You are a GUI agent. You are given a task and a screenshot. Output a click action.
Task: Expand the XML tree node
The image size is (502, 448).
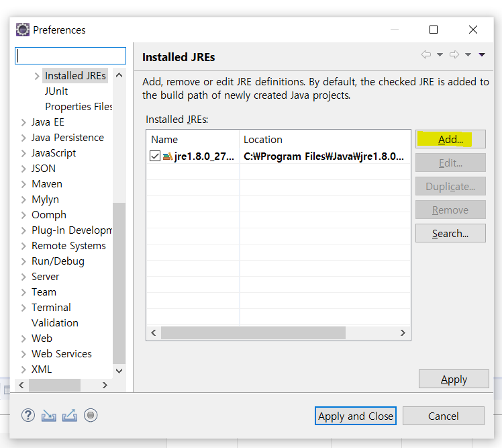pos(23,369)
